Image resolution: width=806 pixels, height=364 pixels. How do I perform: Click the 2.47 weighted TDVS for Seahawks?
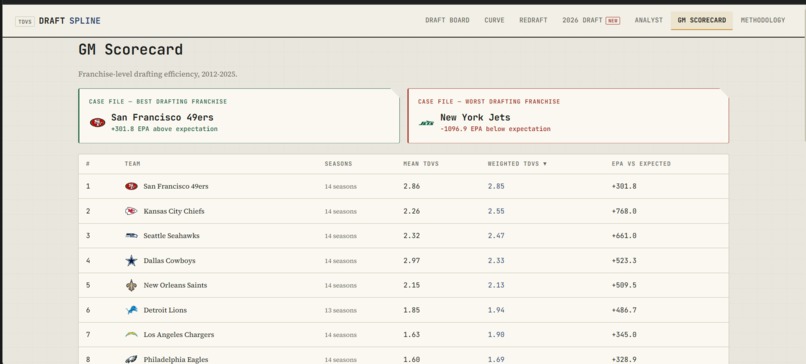[x=496, y=235]
